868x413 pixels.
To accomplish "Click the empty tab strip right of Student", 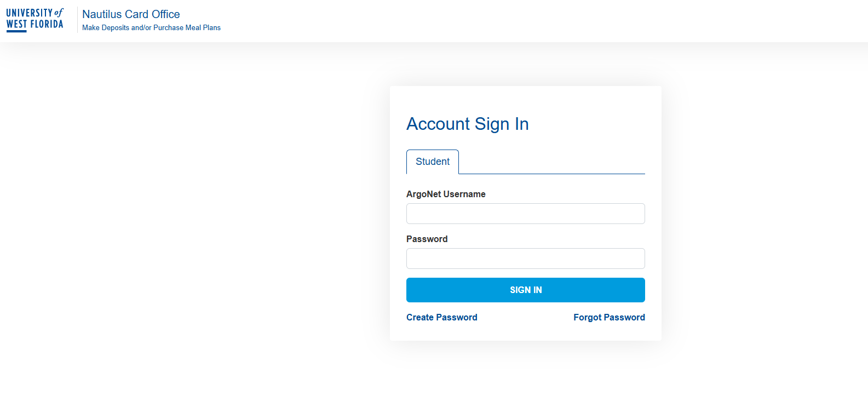I will (551, 163).
